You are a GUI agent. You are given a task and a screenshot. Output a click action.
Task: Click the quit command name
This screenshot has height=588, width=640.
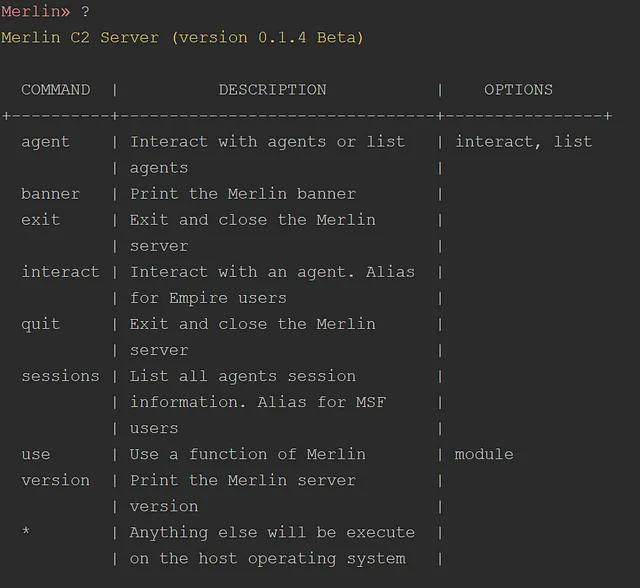tap(40, 323)
